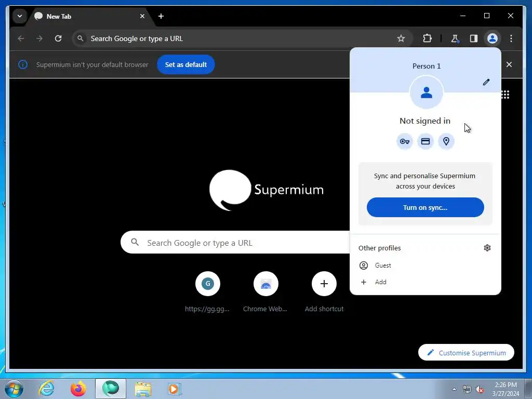Viewport: 532px width, 399px height.
Task: Launch Internet Explorer from taskbar
Action: (x=46, y=389)
